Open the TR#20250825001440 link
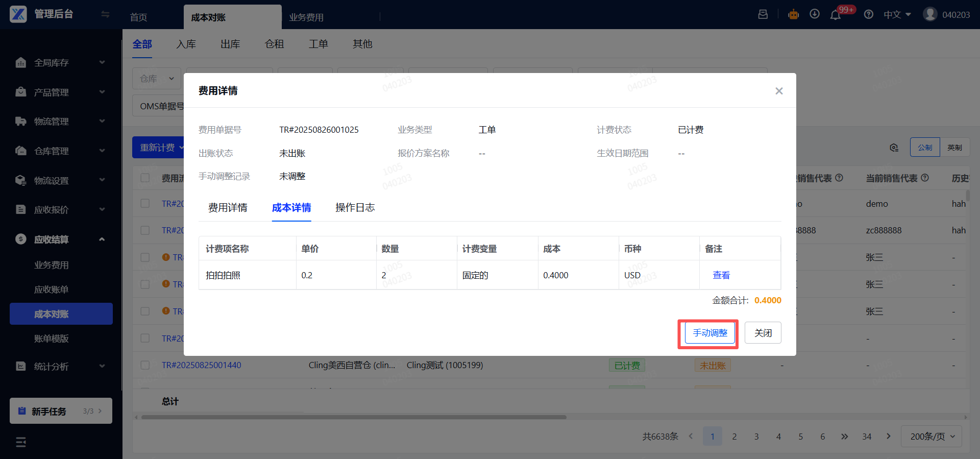 (x=202, y=365)
